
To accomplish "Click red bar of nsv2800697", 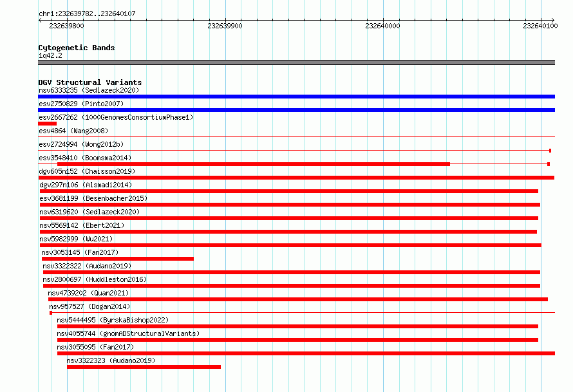I will pos(292,286).
